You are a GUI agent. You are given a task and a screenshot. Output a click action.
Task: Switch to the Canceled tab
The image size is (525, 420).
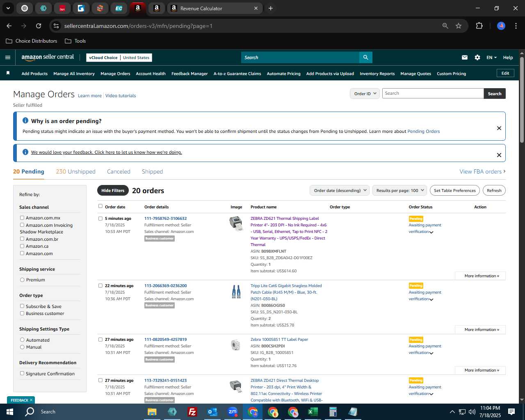pyautogui.click(x=119, y=171)
